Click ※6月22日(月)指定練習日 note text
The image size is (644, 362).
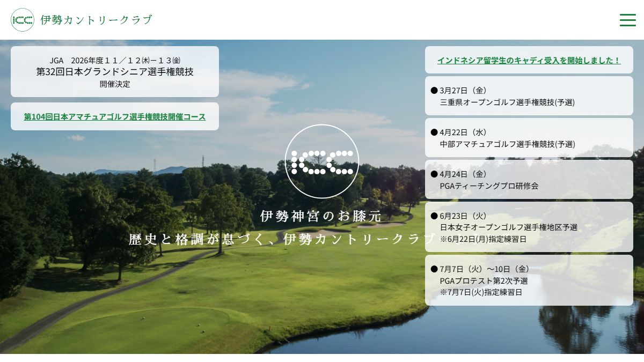click(483, 239)
